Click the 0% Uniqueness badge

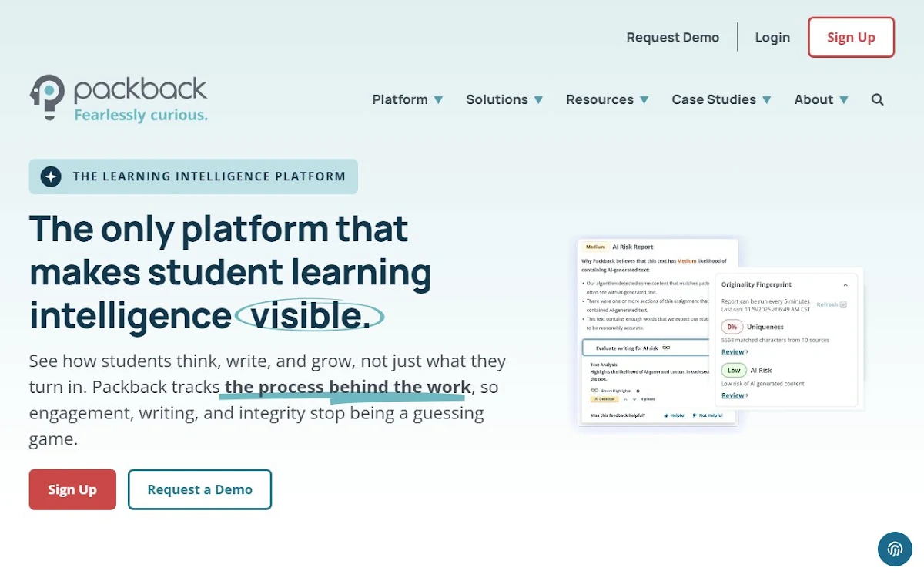coord(732,327)
